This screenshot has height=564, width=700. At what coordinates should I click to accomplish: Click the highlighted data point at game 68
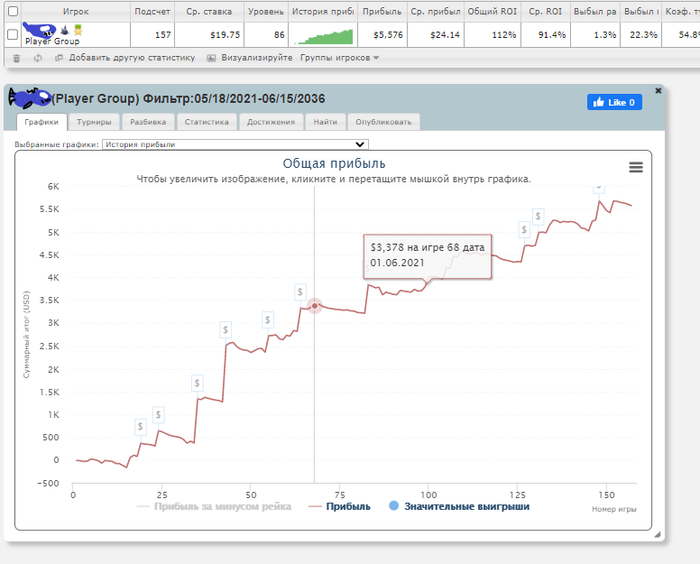tap(315, 306)
